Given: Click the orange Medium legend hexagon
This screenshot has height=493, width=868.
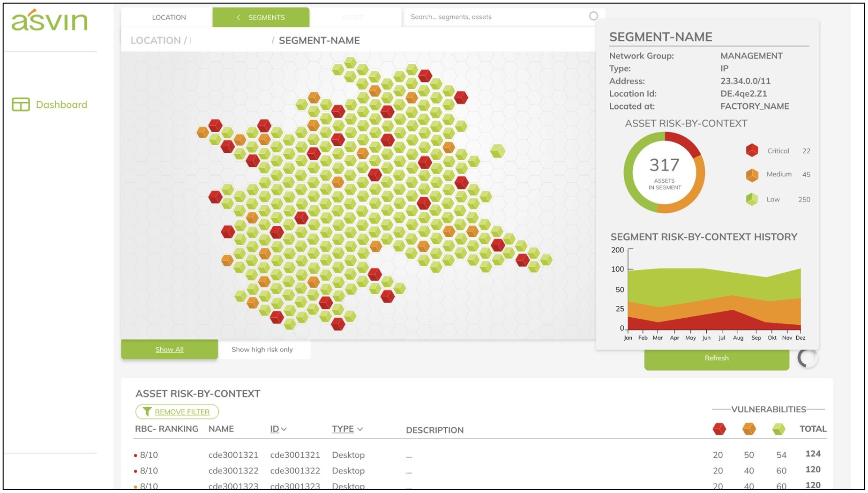Looking at the screenshot, I should pyautogui.click(x=752, y=175).
